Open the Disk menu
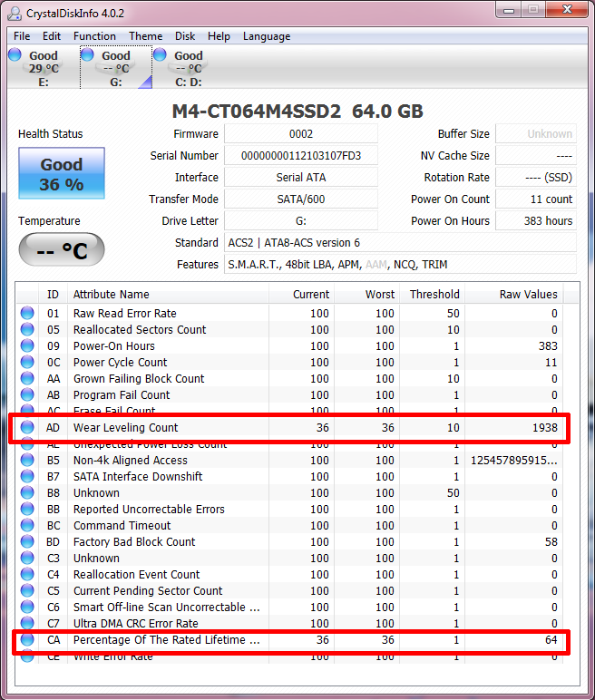The image size is (595, 700). pyautogui.click(x=185, y=36)
